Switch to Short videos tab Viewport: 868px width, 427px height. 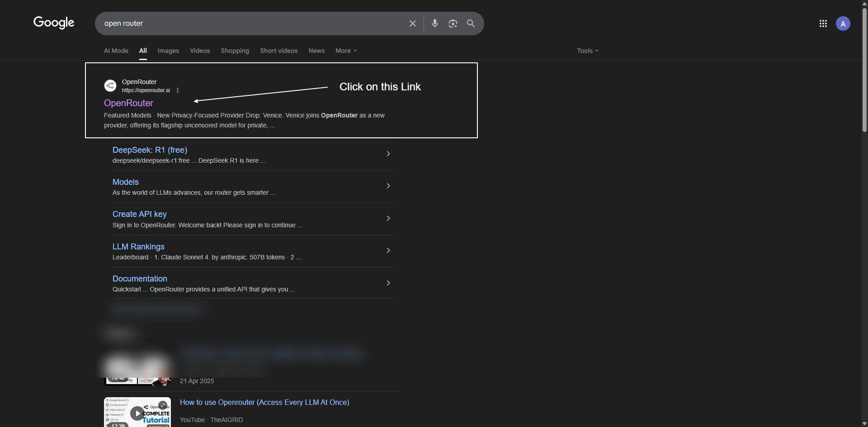279,51
